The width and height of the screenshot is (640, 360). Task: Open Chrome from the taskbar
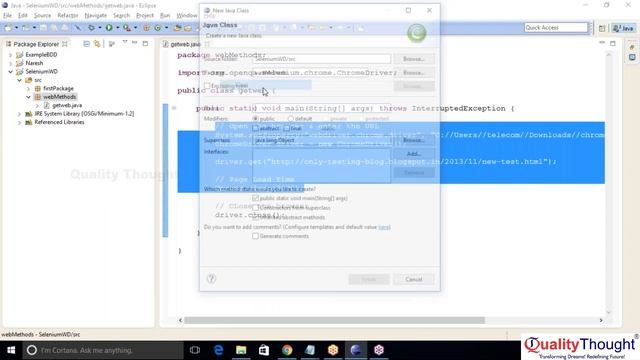[x=287, y=350]
